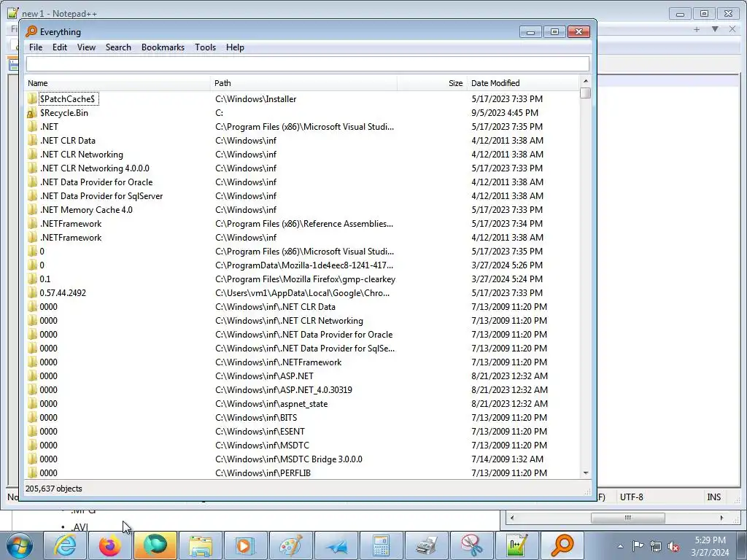Click path 'C:\Windows\inf\PERFLIB'
This screenshot has height=560, width=747.
tap(263, 472)
